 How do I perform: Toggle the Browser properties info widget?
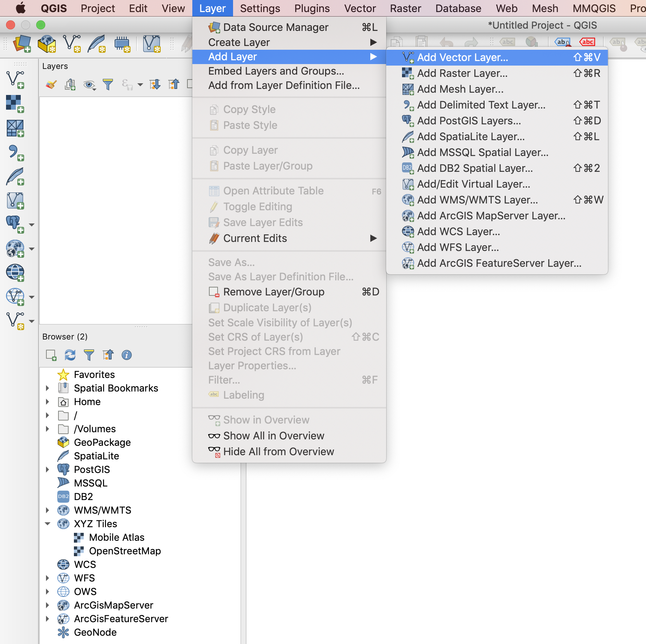coord(126,355)
